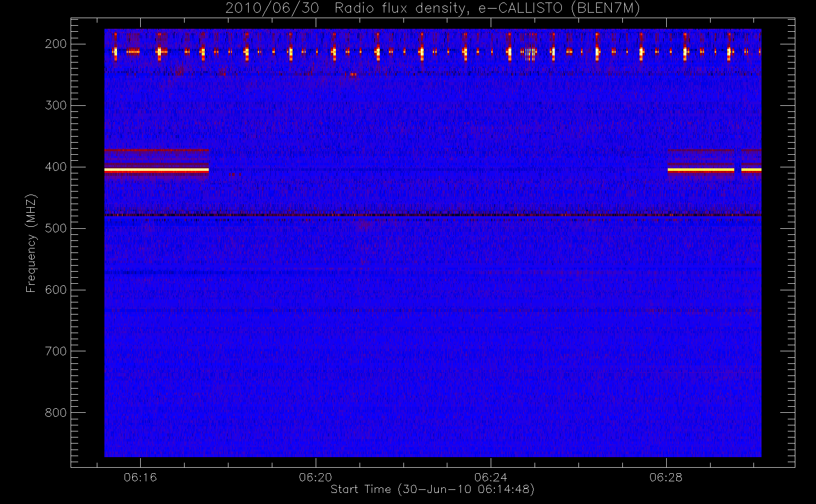Click the 'Start Time (30-Jun-10 06:14:48)' label
The image size is (816, 504).
[432, 489]
